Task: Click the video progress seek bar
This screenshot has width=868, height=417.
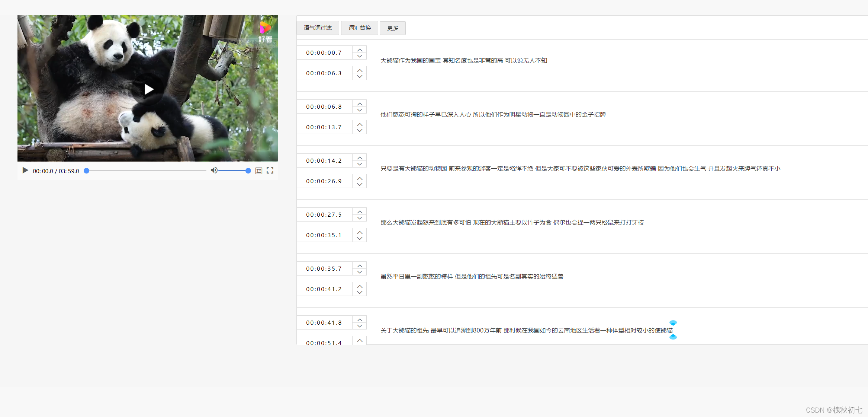Action: [147, 171]
